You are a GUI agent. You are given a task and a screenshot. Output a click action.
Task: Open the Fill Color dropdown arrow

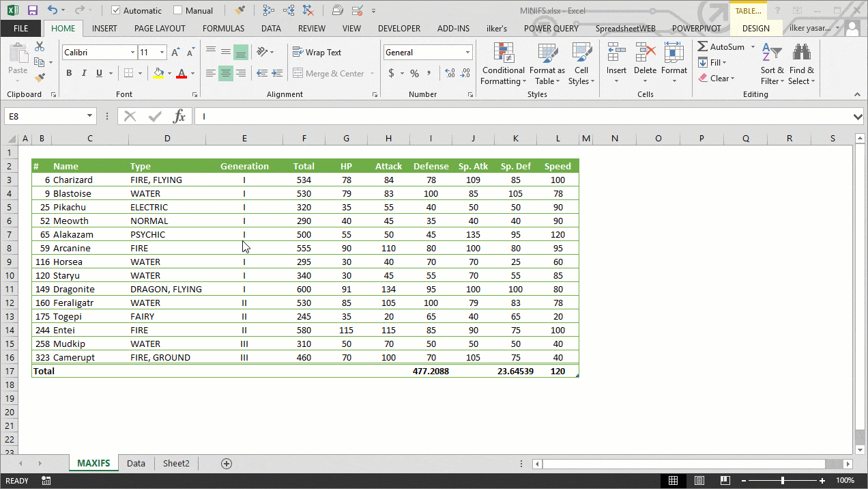tap(169, 73)
